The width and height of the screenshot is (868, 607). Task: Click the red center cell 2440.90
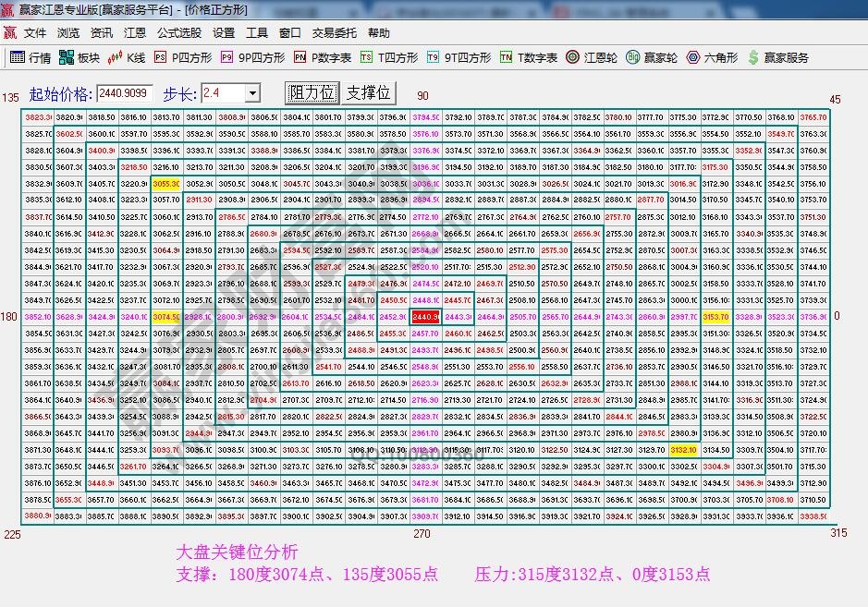[x=426, y=317]
